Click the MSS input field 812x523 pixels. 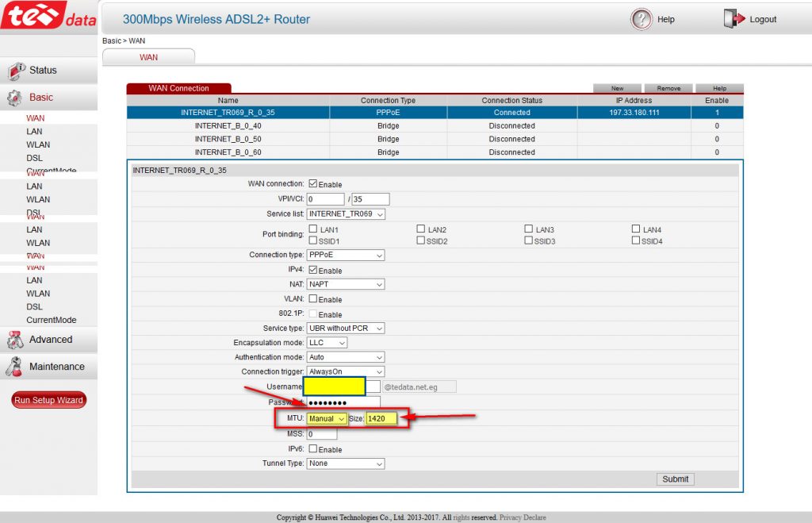(322, 434)
